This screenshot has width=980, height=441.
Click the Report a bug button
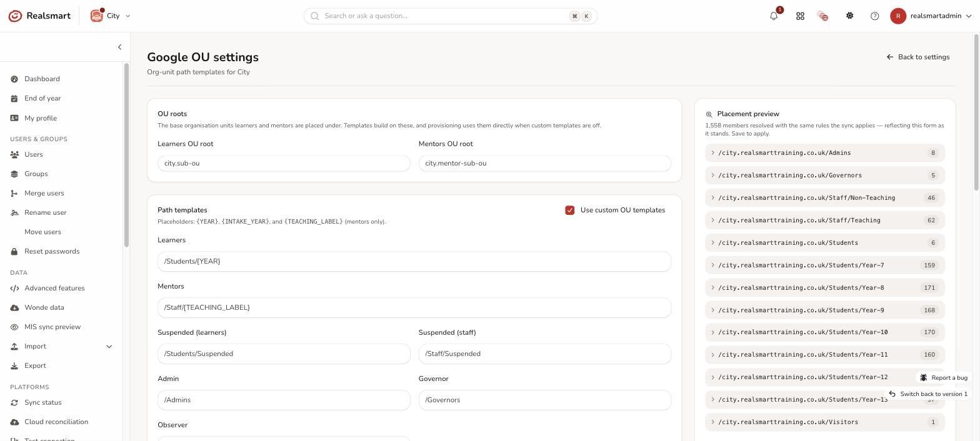pos(943,377)
